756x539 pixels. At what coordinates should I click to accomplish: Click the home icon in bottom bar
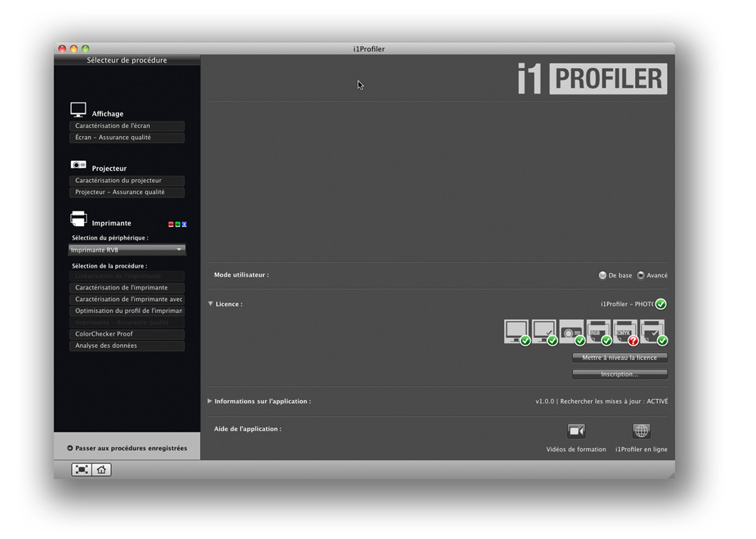click(x=101, y=469)
